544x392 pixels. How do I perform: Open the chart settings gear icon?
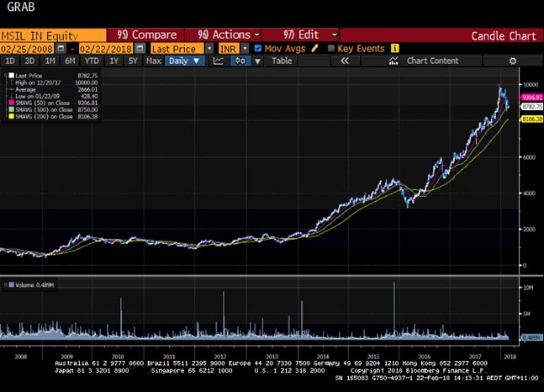[513, 61]
